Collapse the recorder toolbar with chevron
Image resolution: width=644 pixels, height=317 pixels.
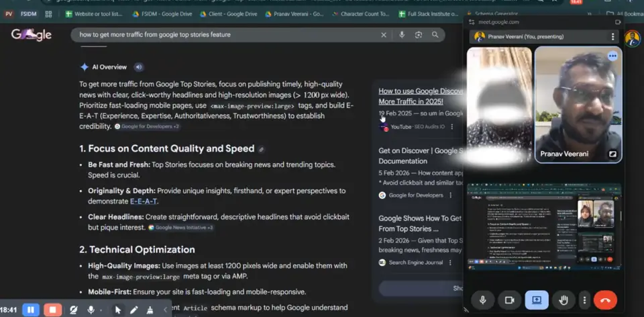click(x=166, y=310)
